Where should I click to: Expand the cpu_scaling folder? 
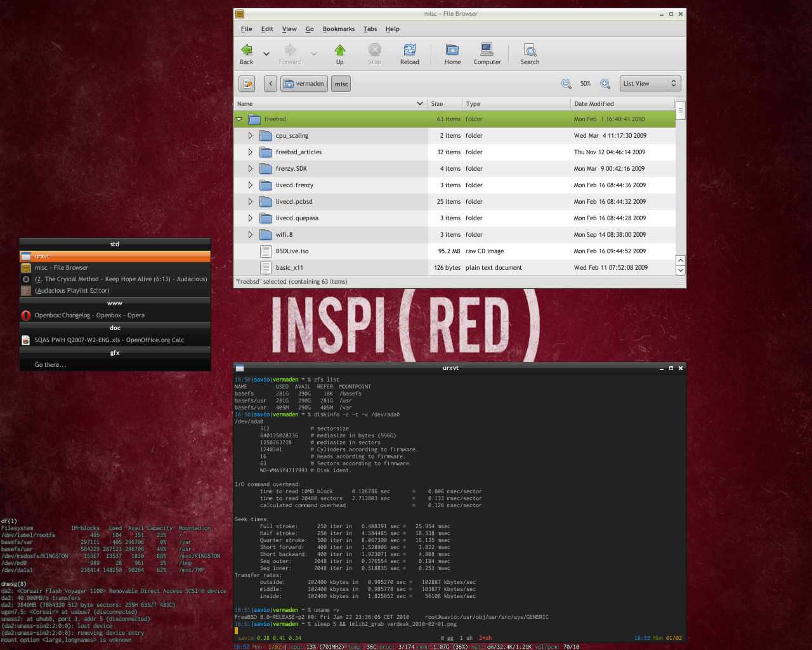tap(251, 136)
